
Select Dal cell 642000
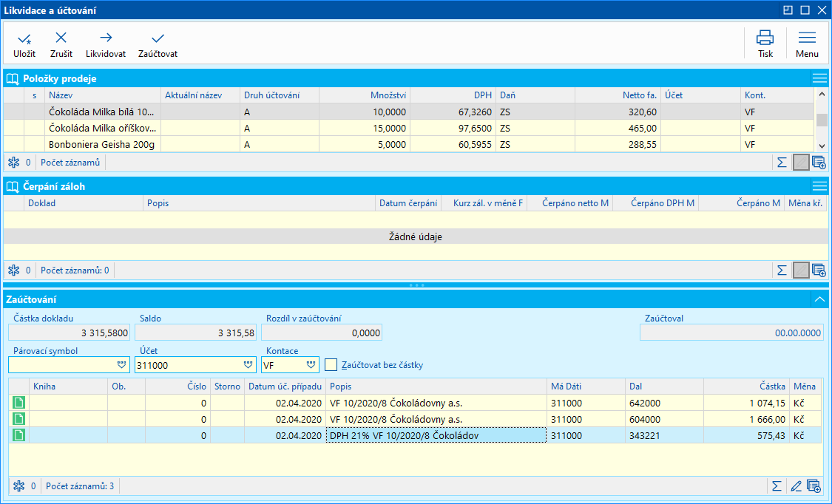(664, 403)
